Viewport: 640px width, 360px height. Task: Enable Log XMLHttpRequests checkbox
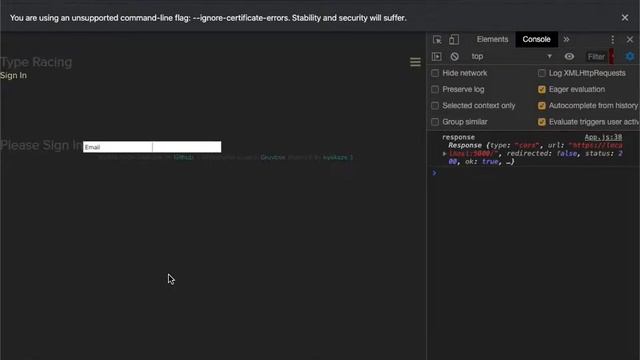pos(542,73)
